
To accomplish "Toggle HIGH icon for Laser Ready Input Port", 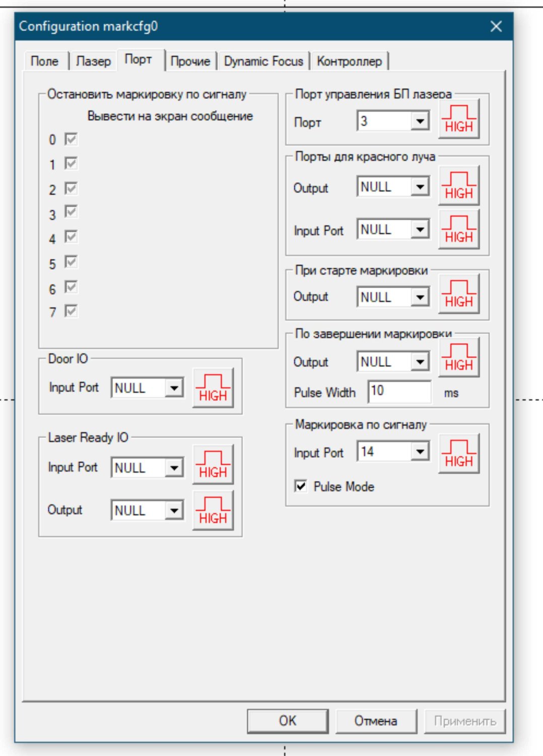I will pyautogui.click(x=213, y=465).
